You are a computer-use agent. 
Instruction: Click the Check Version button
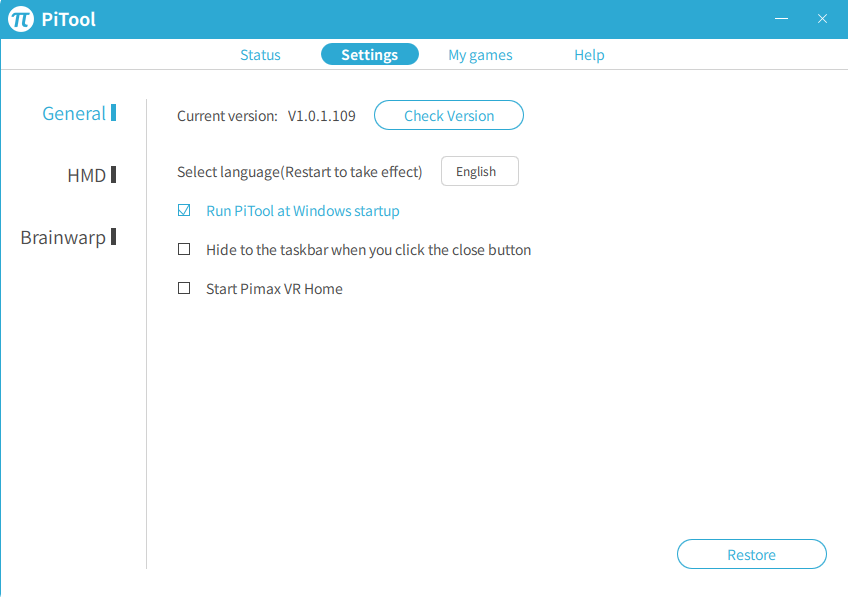pos(448,115)
